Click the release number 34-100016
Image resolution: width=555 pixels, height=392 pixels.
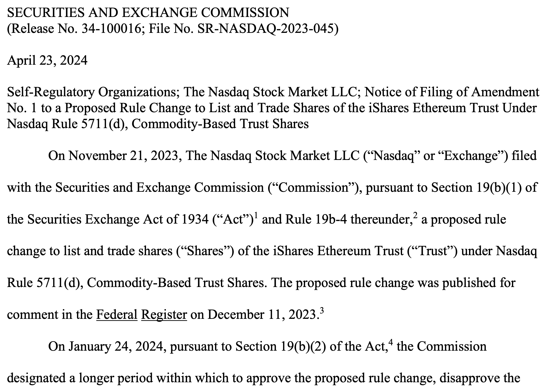[x=111, y=28]
